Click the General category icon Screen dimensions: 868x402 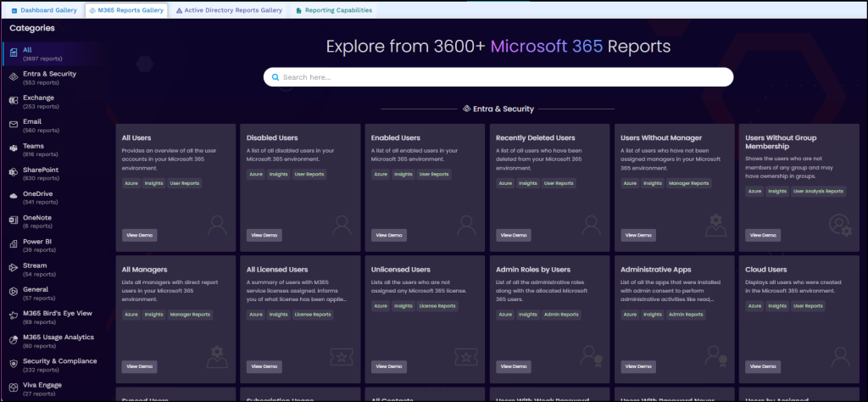coord(14,293)
